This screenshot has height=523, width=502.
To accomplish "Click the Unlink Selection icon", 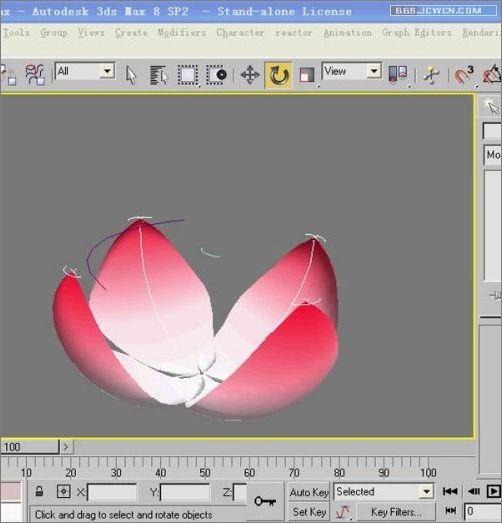I will (8, 75).
